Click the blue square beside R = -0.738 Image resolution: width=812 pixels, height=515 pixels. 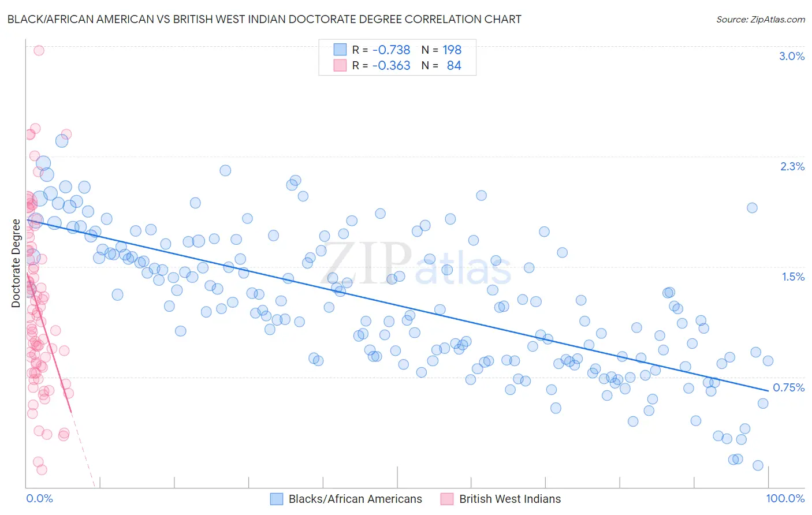[340, 50]
